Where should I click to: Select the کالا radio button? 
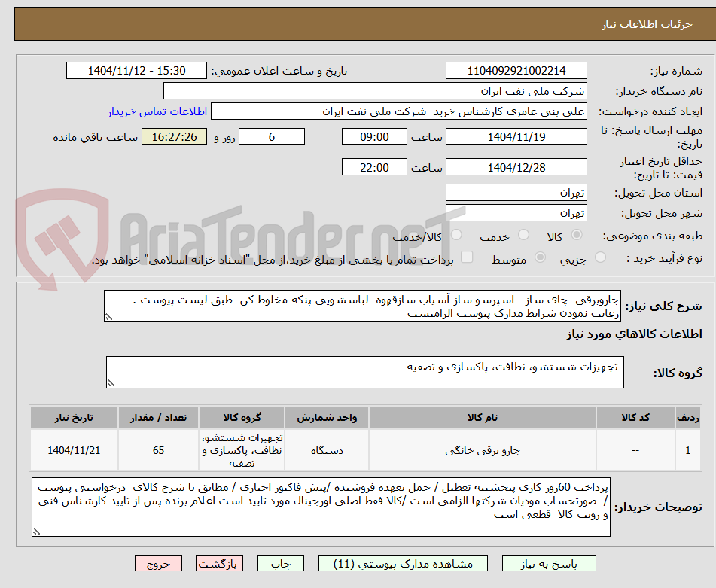point(577,235)
